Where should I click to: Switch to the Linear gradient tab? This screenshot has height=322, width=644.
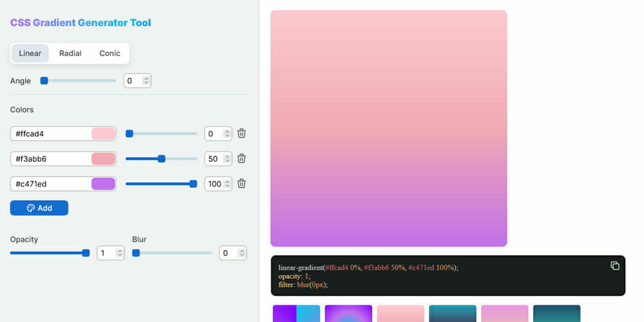[x=30, y=53]
